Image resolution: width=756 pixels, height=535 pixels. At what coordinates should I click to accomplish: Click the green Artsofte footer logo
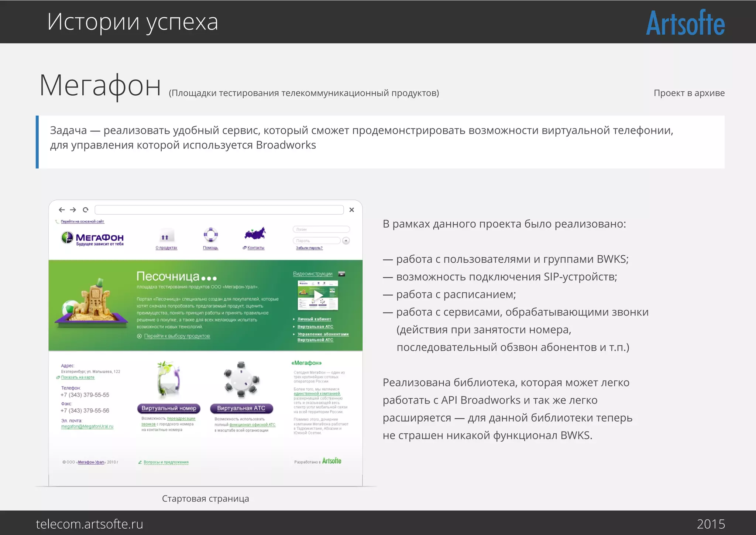pyautogui.click(x=331, y=461)
